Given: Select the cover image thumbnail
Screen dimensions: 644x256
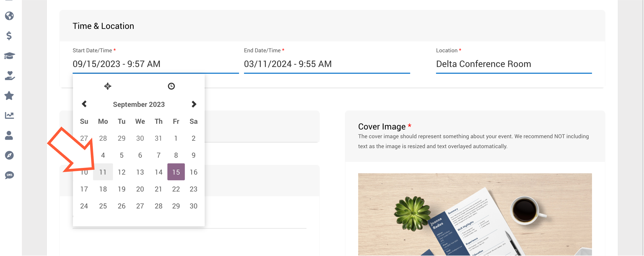Looking at the screenshot, I should click(x=475, y=214).
